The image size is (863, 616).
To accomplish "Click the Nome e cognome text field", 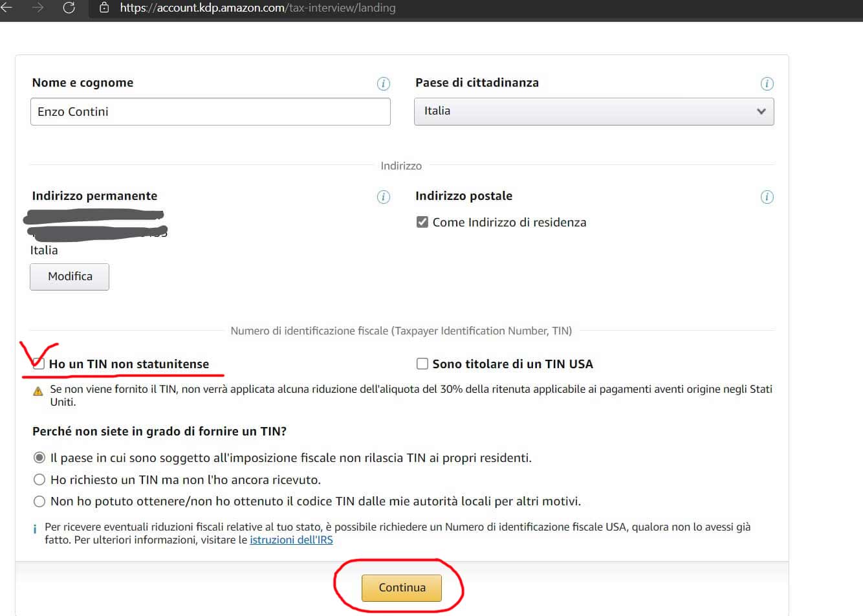I will coord(210,111).
